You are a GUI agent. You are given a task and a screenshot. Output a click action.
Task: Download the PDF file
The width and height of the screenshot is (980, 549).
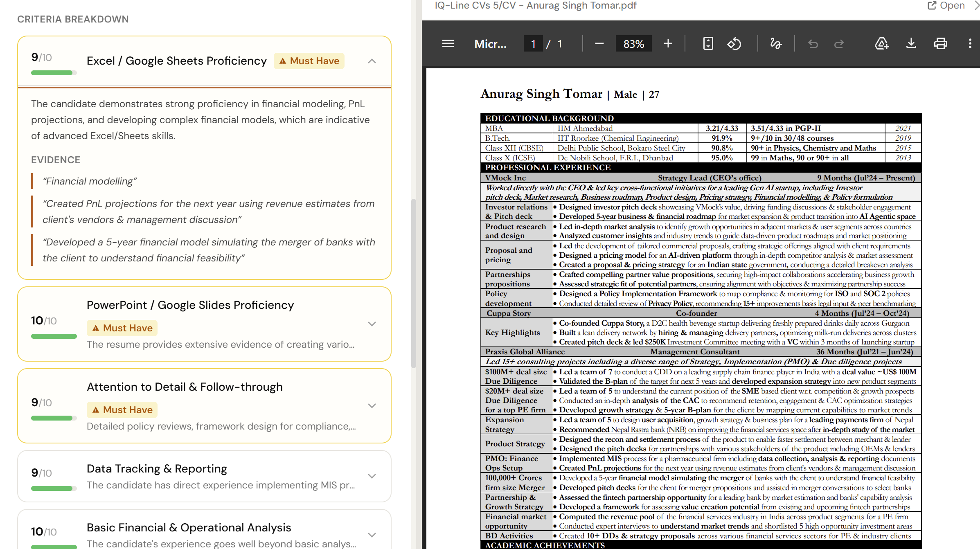point(911,44)
